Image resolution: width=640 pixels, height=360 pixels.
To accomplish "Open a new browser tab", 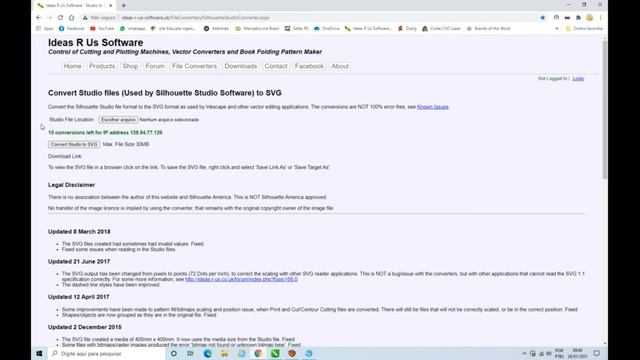I will (124, 6).
